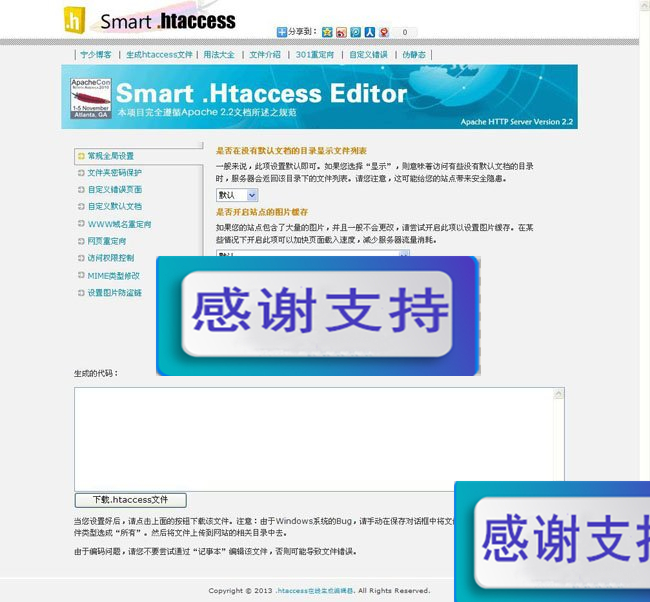
Task: Share to Tencent Weibo icon
Action: coord(355,32)
